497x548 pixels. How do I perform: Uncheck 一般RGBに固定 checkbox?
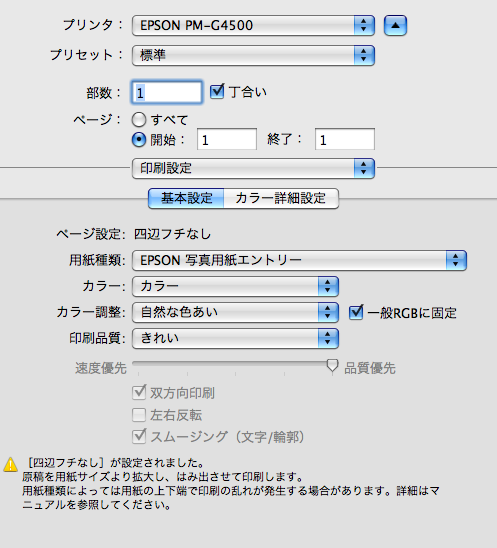coord(356,312)
